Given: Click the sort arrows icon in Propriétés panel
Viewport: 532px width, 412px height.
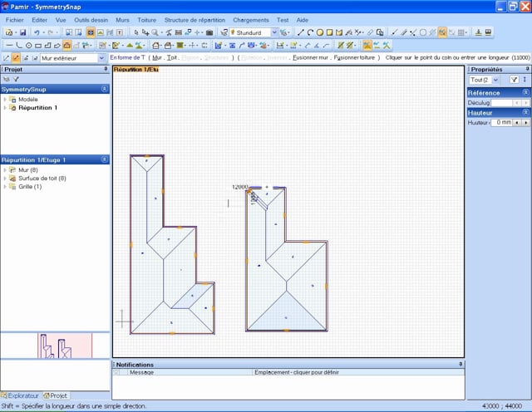Looking at the screenshot, I should (525, 80).
